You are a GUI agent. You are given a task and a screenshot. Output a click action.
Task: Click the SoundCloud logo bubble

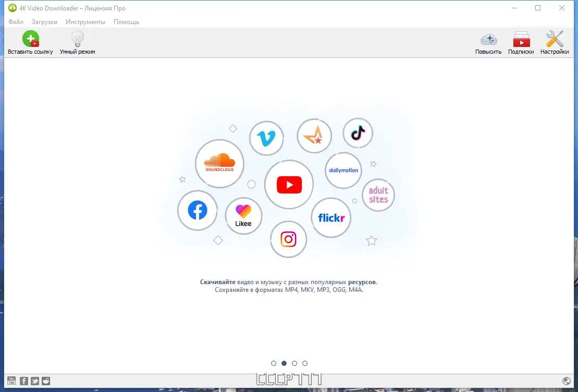[219, 164]
